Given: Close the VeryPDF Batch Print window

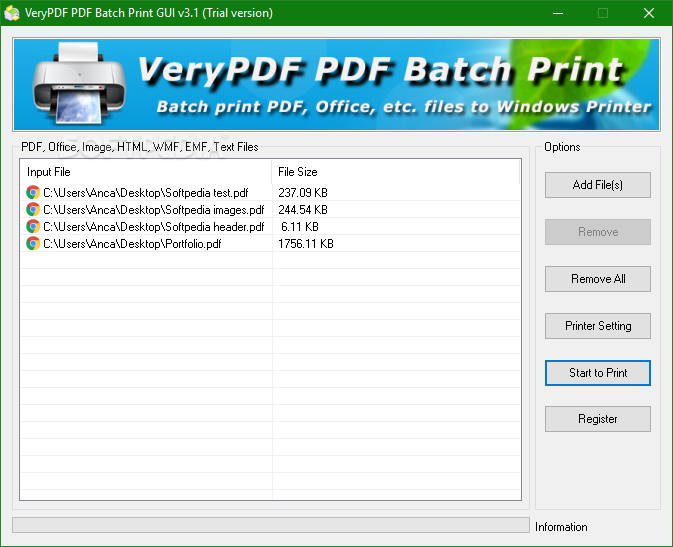Looking at the screenshot, I should pos(649,13).
